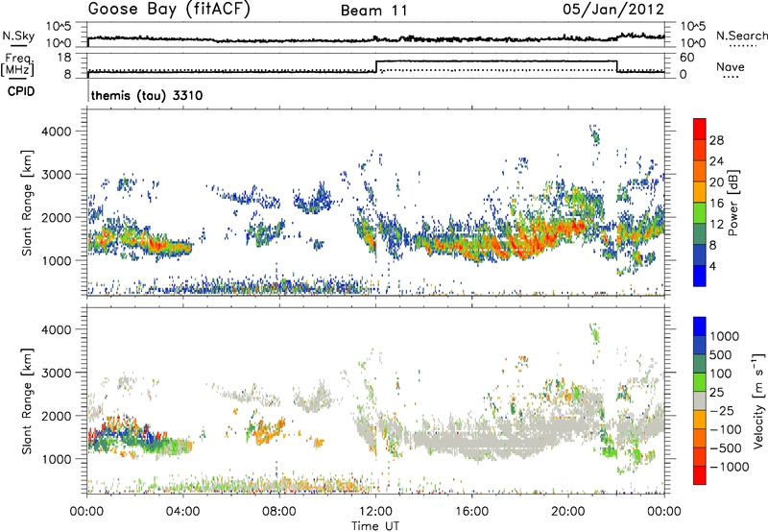Screen dimensions: 768x532
Task: Click the 16 value on Power colorbar
Action: click(x=716, y=204)
